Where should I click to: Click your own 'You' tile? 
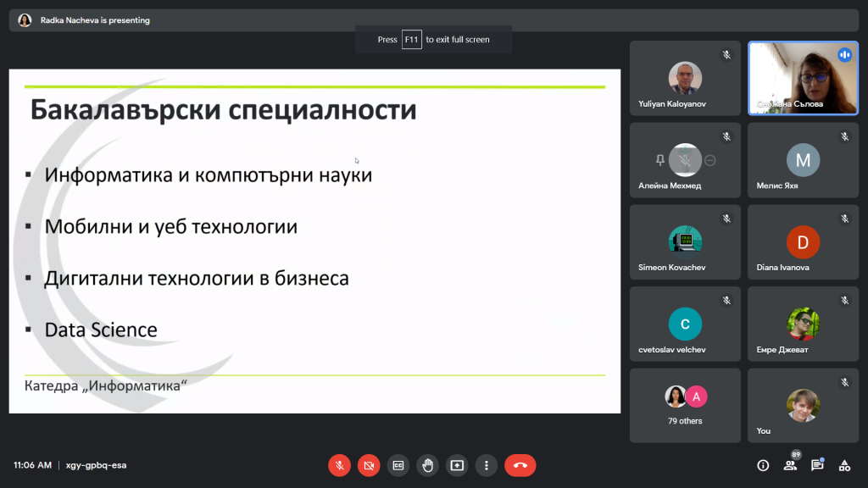point(803,406)
